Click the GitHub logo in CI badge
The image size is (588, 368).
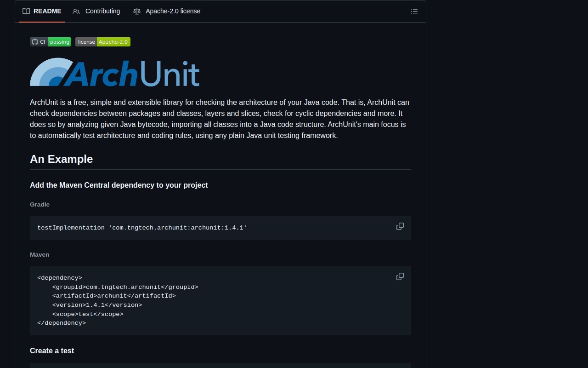click(x=34, y=42)
